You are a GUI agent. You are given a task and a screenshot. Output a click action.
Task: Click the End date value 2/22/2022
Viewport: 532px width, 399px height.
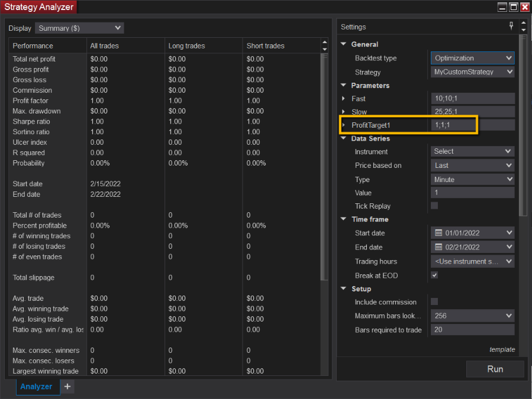[x=105, y=194]
